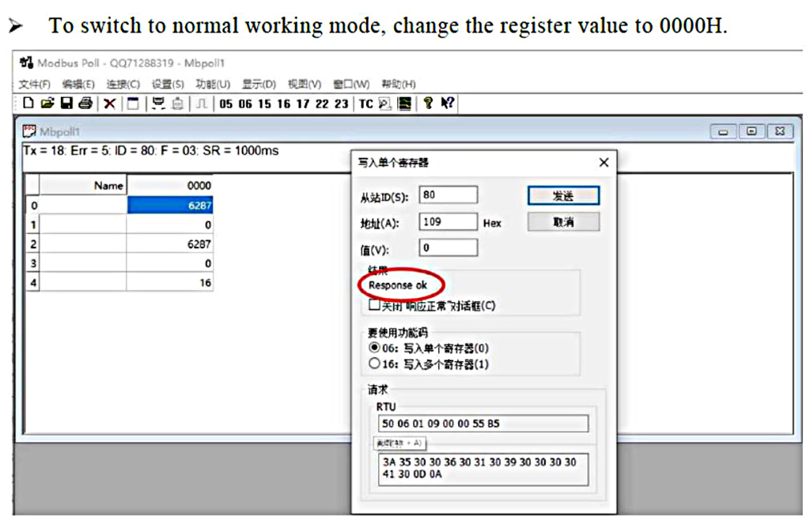Viewport: 810px width, 532px height.
Task: Select function 06 toolbar button
Action: pyautogui.click(x=245, y=104)
